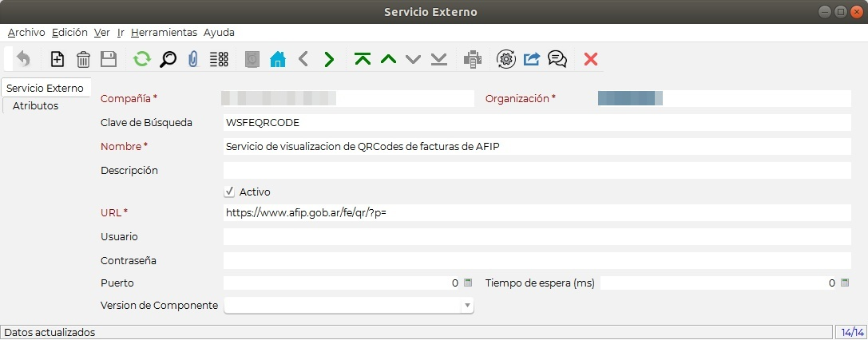
Task: Select the Servicio Externo tab
Action: coord(45,88)
